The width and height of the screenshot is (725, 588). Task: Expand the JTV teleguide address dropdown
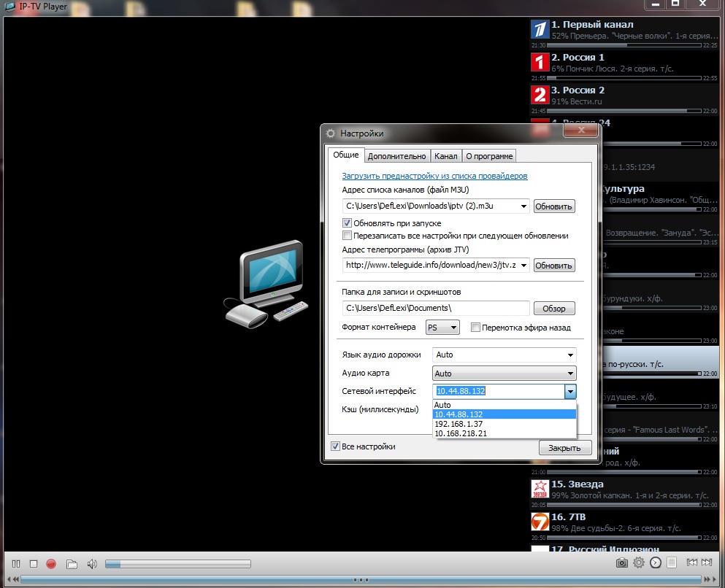(523, 266)
